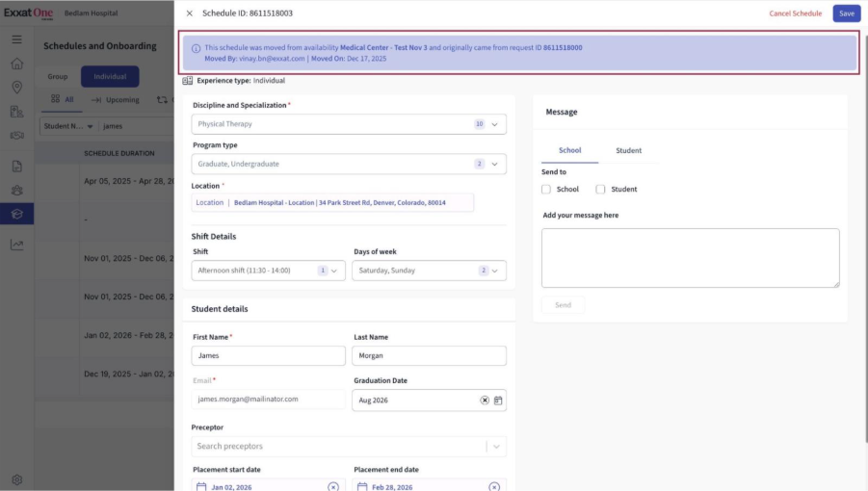Click the Send message button
Image resolution: width=868 pixels, height=491 pixels.
click(x=563, y=305)
